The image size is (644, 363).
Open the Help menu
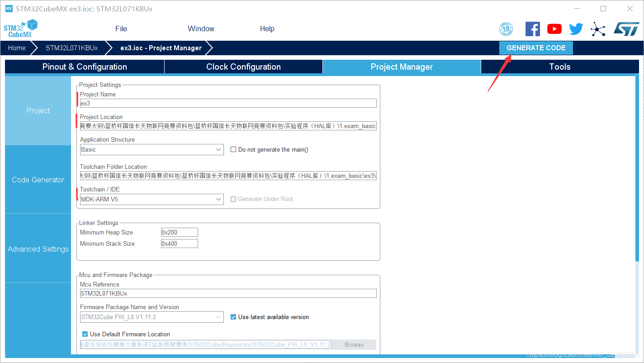coord(267,29)
